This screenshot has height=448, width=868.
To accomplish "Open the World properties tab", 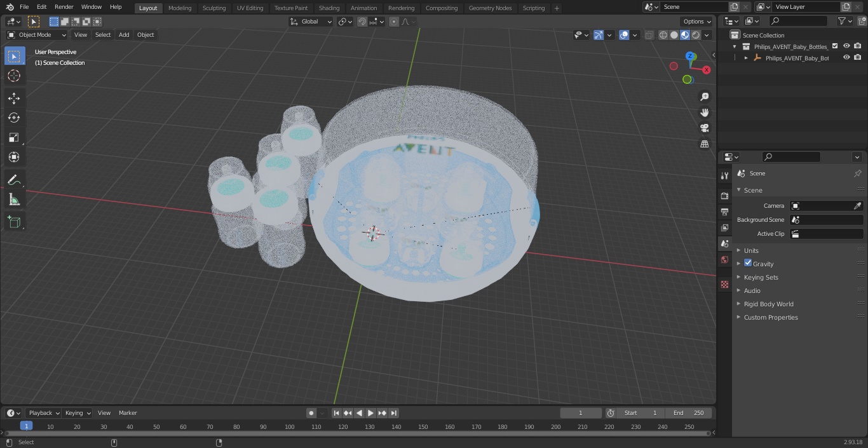I will [x=724, y=259].
